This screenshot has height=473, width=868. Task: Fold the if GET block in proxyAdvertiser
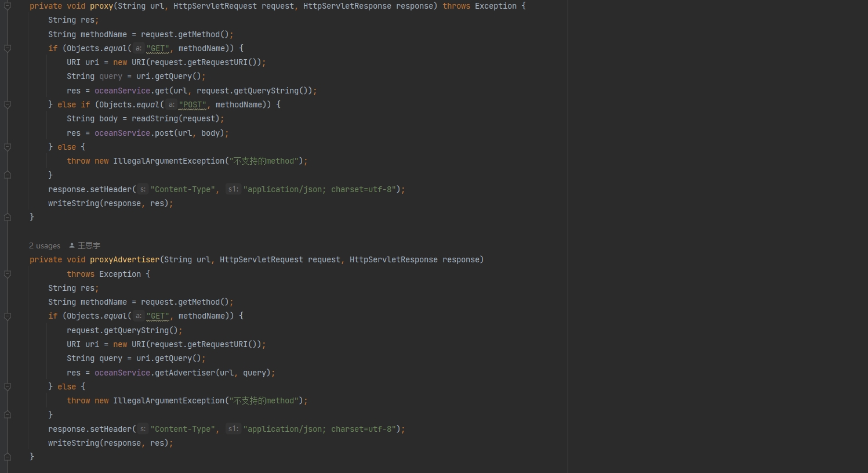(x=8, y=316)
